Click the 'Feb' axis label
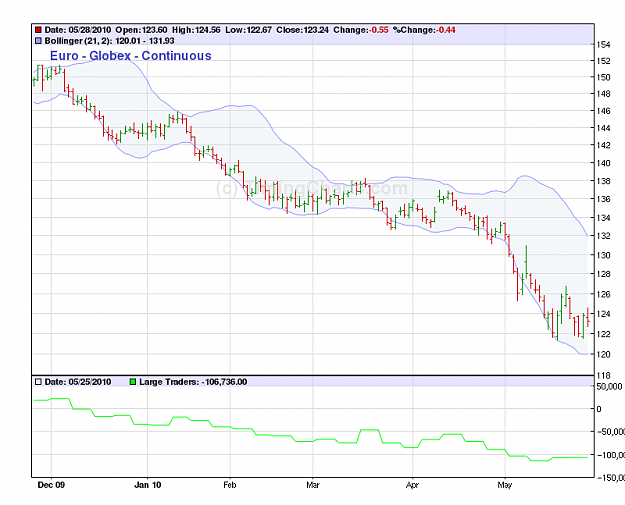This screenshot has height=505, width=625. click(230, 485)
